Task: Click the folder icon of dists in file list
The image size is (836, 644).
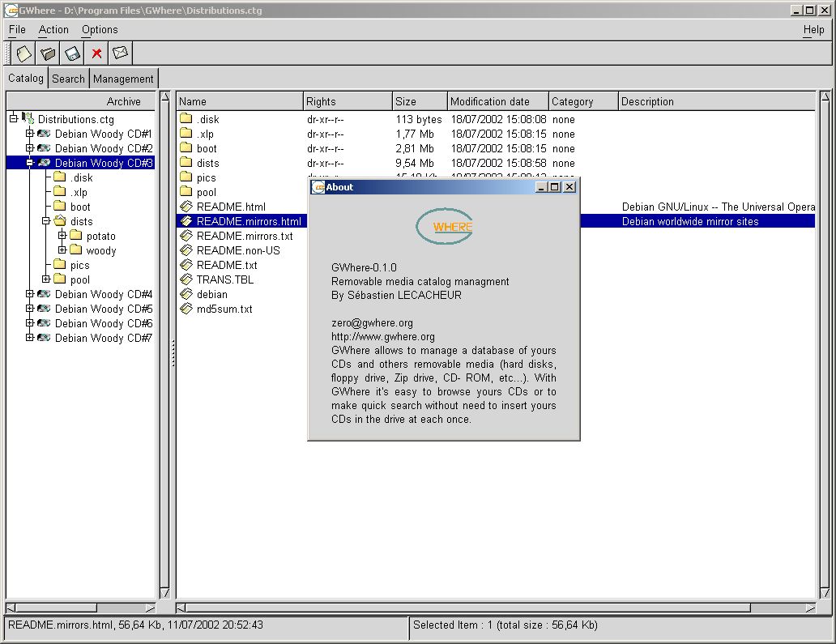Action: tap(186, 162)
